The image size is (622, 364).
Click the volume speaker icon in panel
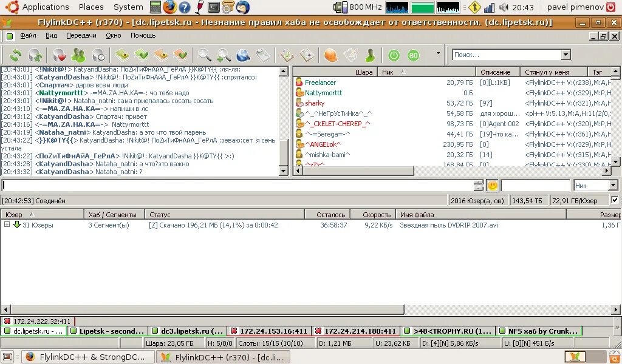coord(504,7)
